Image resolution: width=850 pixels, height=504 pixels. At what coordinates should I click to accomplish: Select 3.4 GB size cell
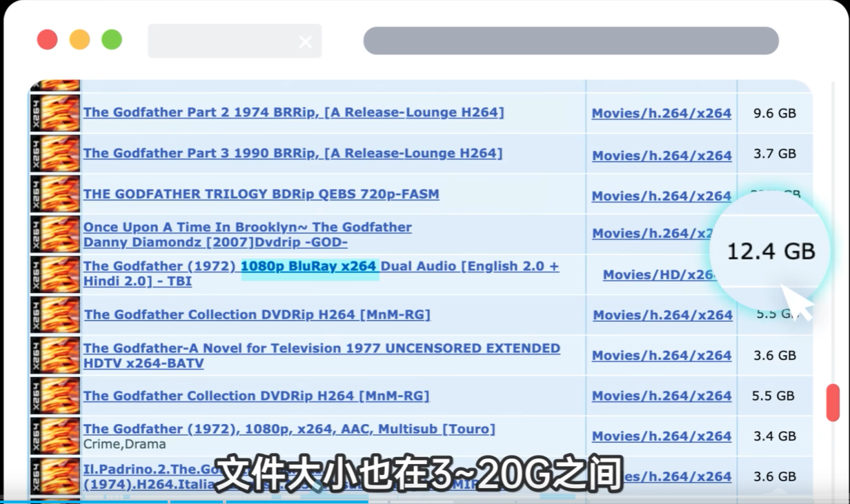(775, 436)
